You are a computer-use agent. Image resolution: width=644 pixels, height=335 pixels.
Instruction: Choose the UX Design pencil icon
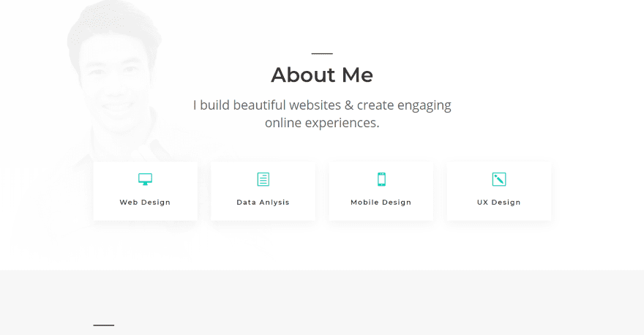point(499,179)
